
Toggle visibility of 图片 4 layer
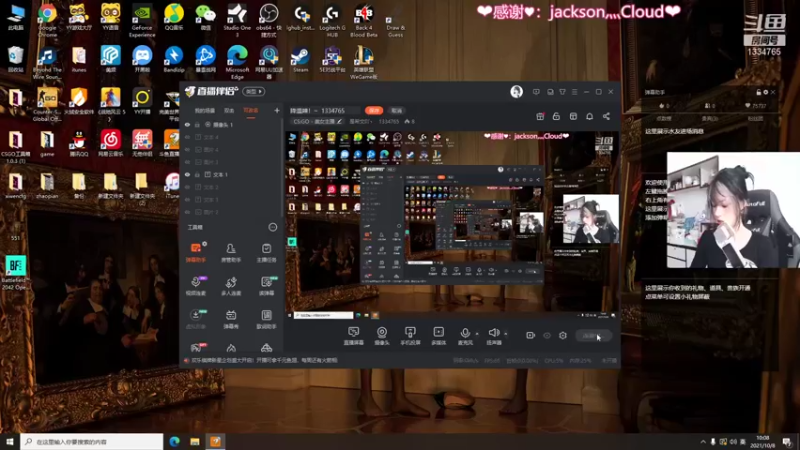tap(187, 149)
